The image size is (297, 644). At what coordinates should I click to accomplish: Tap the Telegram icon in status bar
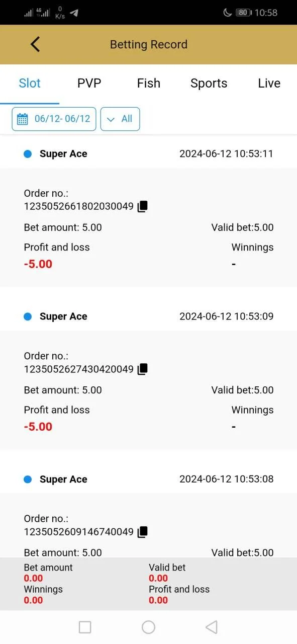pyautogui.click(x=74, y=13)
